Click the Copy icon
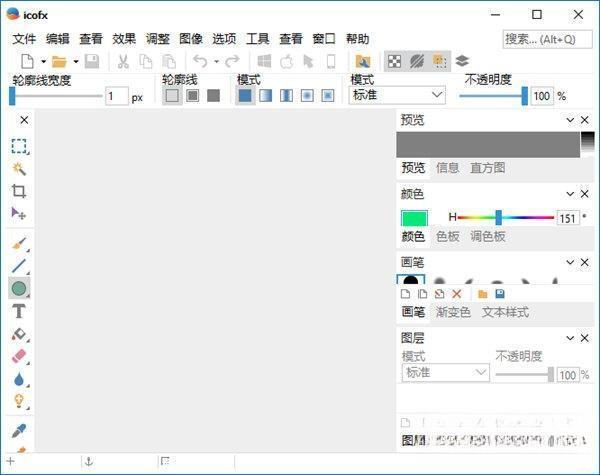The width and height of the screenshot is (600, 475). point(146,61)
